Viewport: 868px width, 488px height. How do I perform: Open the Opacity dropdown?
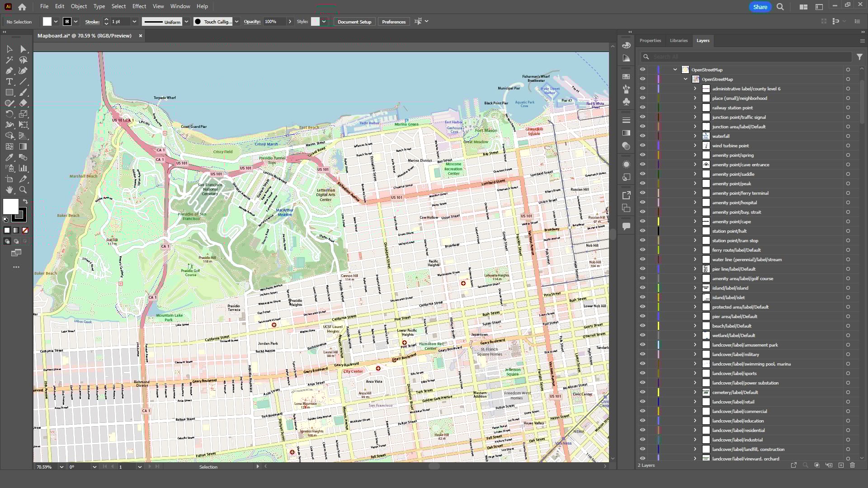(x=290, y=21)
